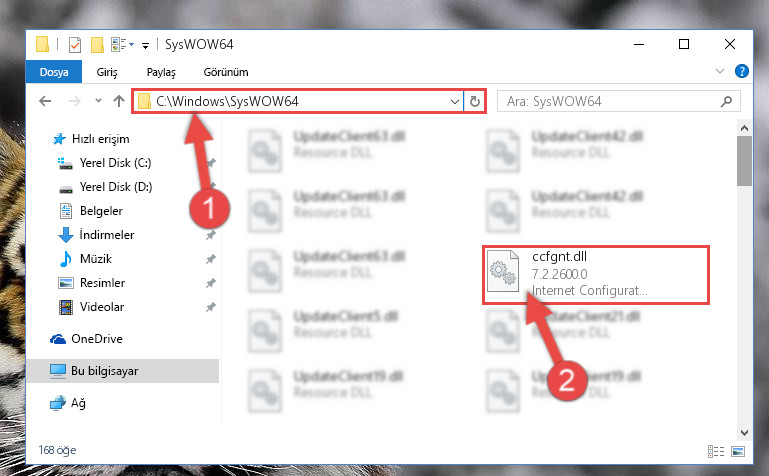
Task: Open Yerel Disk (C:) in sidebar
Action: pos(115,163)
